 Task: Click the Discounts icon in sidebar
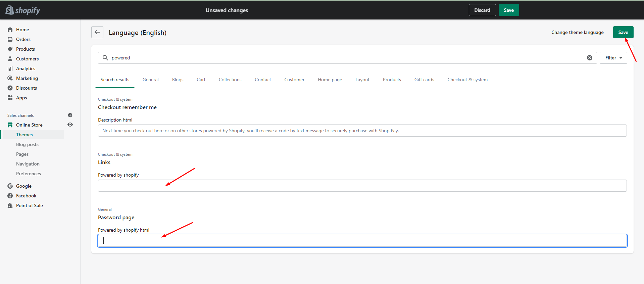tap(10, 88)
